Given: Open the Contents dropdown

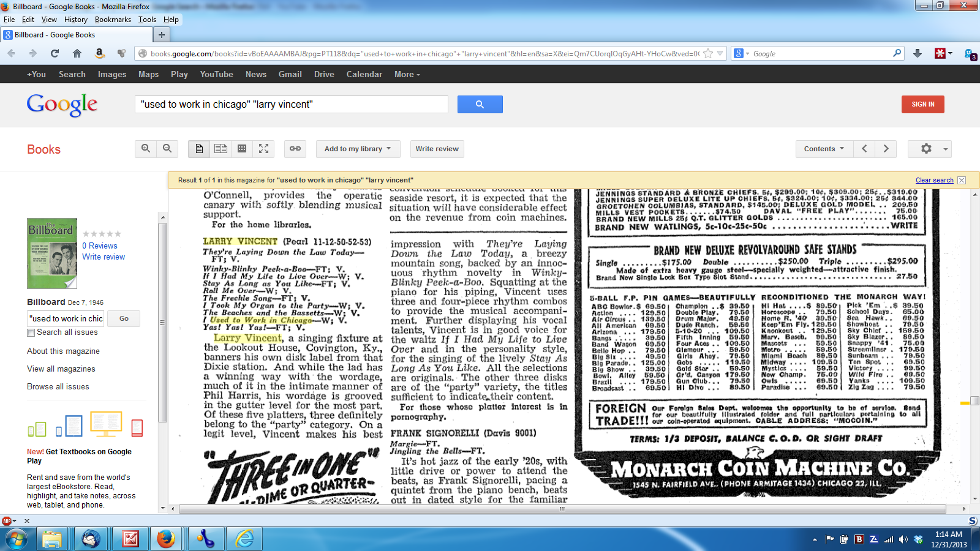Looking at the screenshot, I should 824,149.
